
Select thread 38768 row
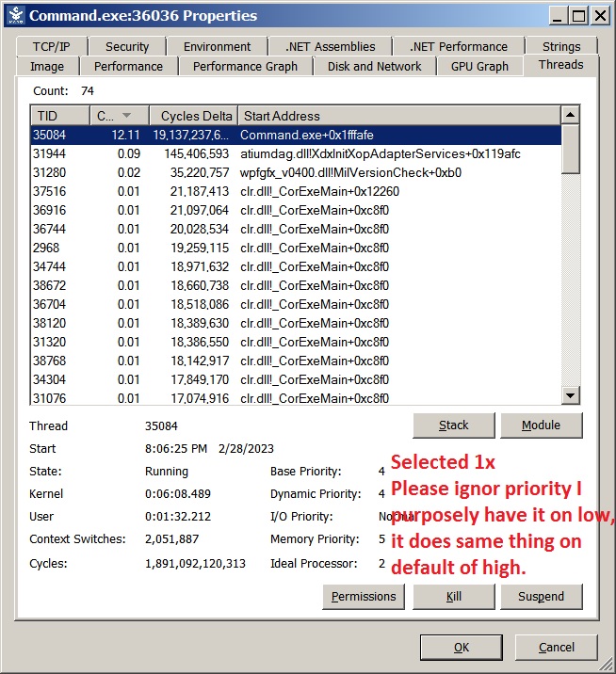coord(296,361)
